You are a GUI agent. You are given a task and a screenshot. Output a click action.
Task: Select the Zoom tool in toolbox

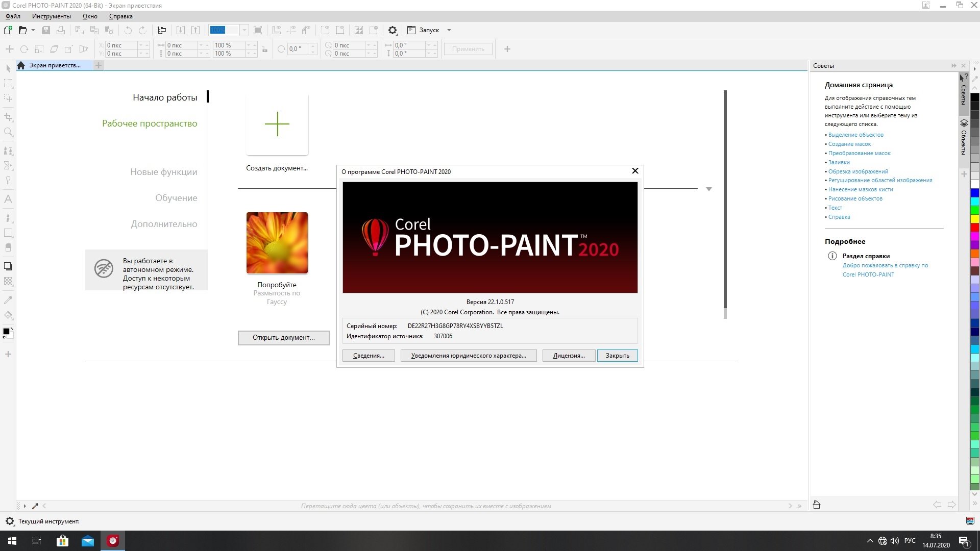(x=8, y=132)
